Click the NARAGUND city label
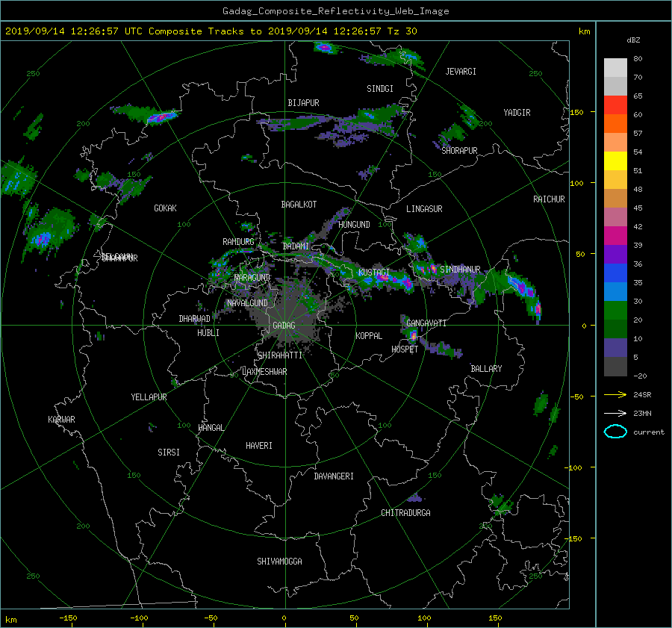 (x=252, y=277)
